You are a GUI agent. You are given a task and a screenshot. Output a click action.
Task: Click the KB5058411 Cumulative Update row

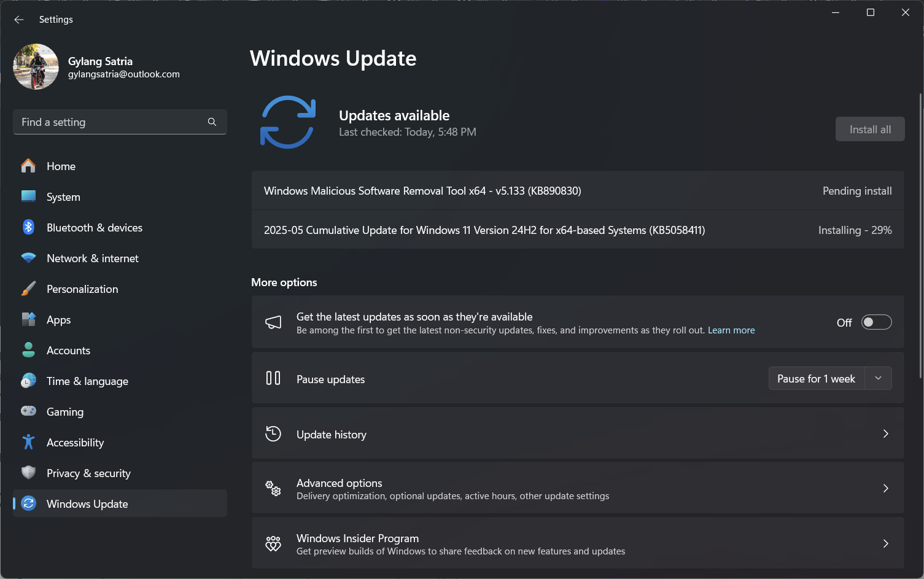click(578, 230)
